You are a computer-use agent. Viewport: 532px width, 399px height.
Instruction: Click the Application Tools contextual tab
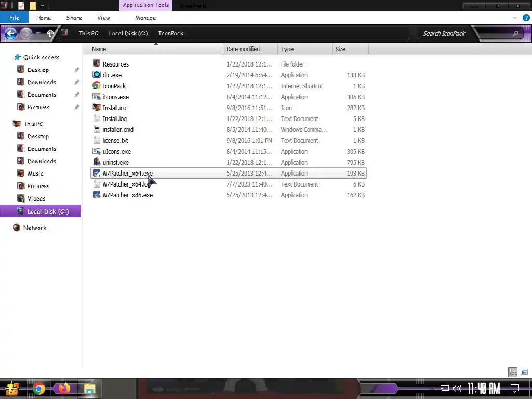click(146, 5)
